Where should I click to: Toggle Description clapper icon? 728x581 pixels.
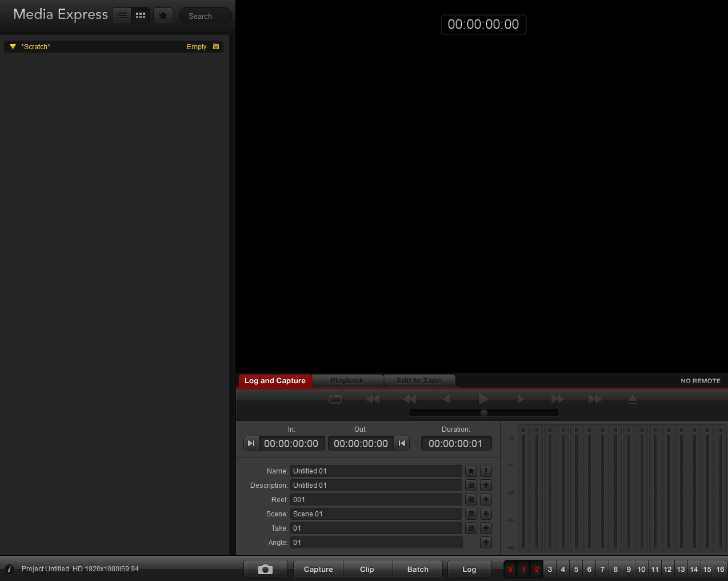click(x=471, y=486)
